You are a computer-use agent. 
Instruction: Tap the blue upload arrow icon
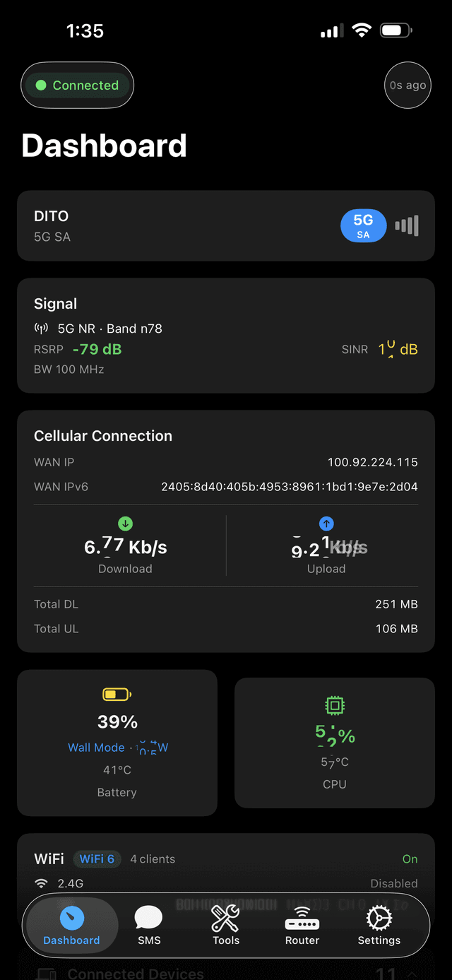pyautogui.click(x=326, y=524)
